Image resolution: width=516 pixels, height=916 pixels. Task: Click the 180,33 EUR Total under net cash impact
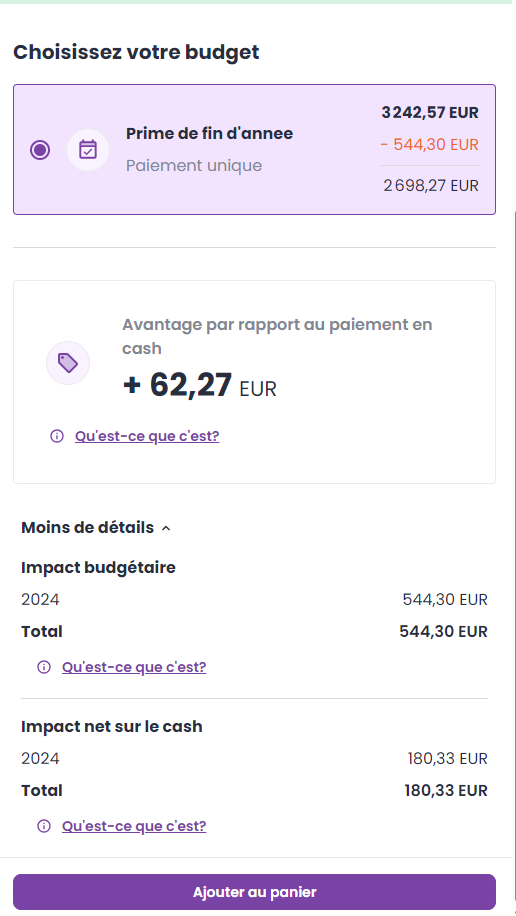tap(445, 790)
